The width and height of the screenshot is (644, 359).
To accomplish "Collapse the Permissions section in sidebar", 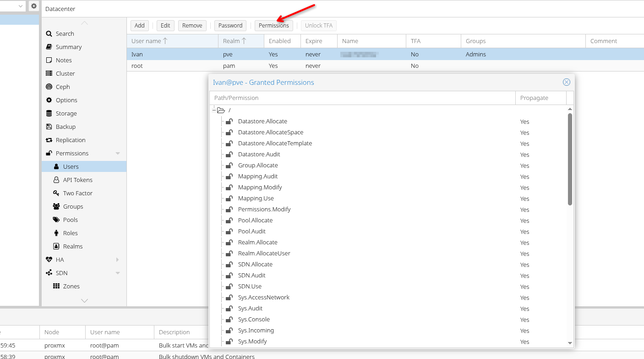I will coord(118,153).
